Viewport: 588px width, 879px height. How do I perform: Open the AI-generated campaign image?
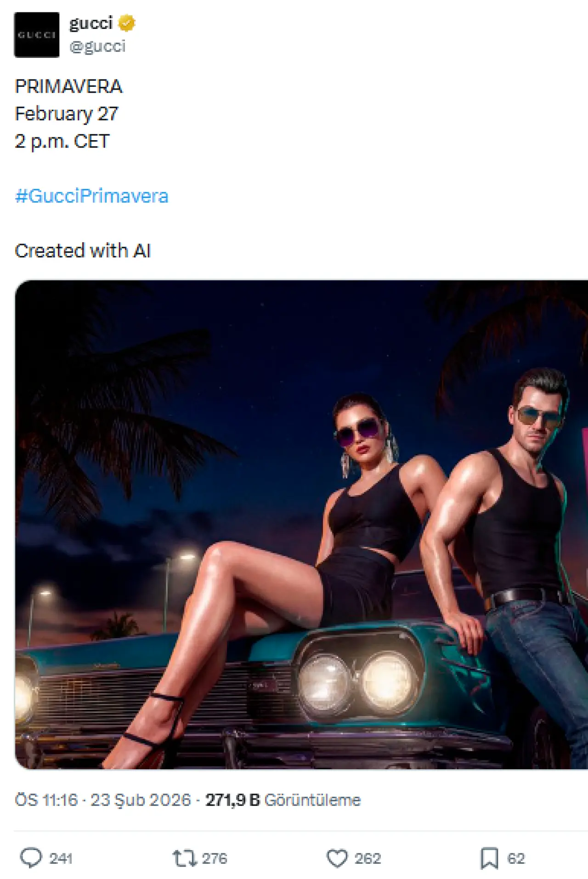tap(301, 524)
